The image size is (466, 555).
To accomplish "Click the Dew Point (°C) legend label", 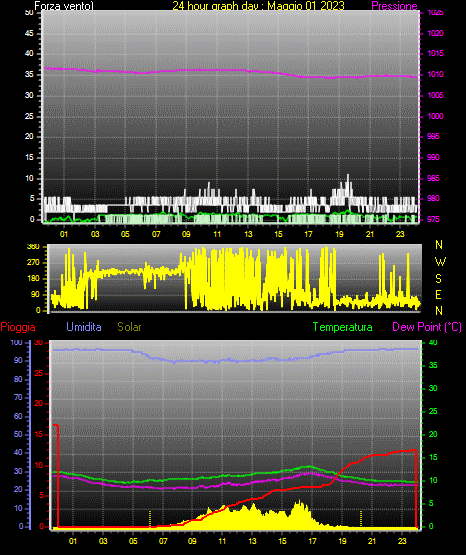I will [x=427, y=327].
